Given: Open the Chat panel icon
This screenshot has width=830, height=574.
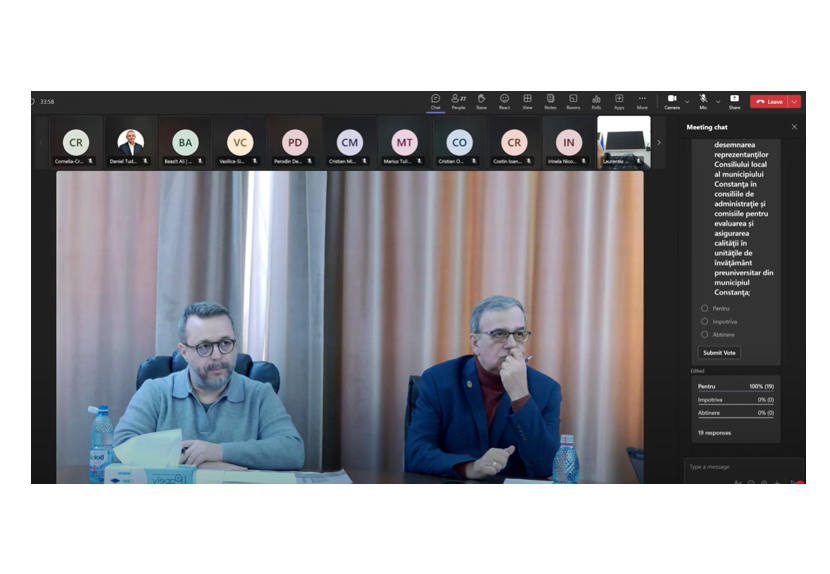Looking at the screenshot, I should click(435, 102).
